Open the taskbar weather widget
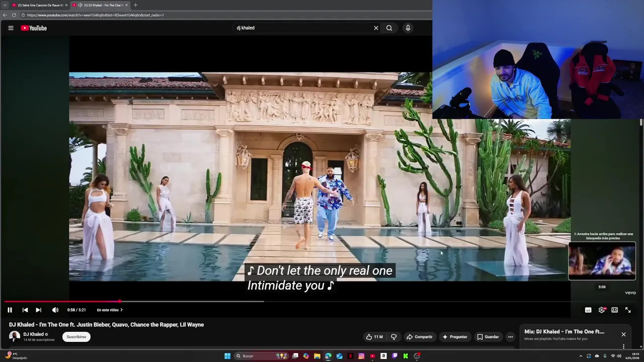Screen dimensions: 644x362 [15, 356]
